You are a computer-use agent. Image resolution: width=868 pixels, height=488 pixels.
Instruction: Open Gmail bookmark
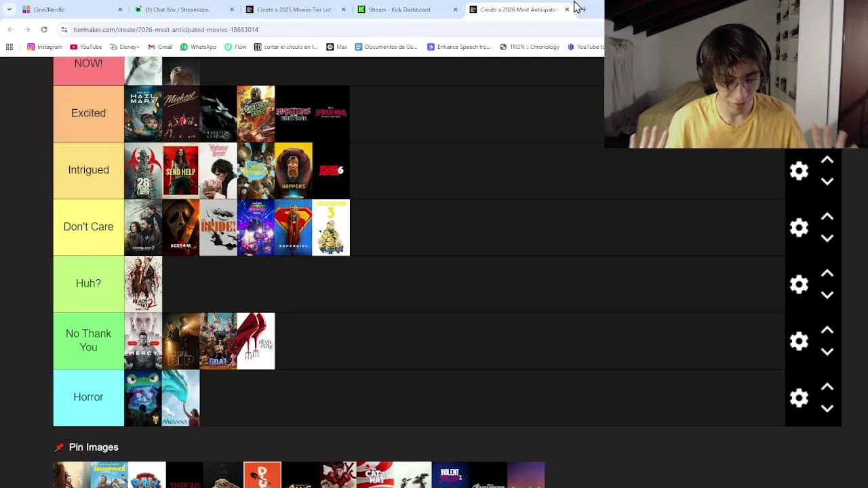pyautogui.click(x=160, y=47)
